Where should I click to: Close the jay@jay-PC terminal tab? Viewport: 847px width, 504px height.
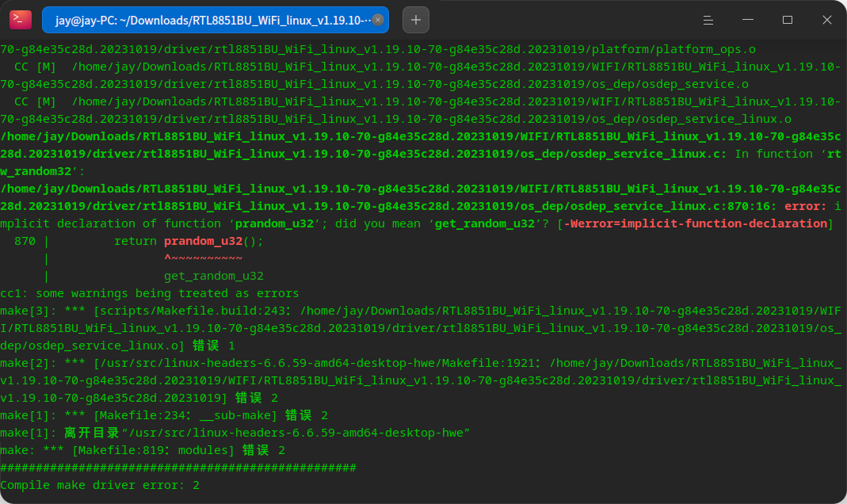[378, 20]
